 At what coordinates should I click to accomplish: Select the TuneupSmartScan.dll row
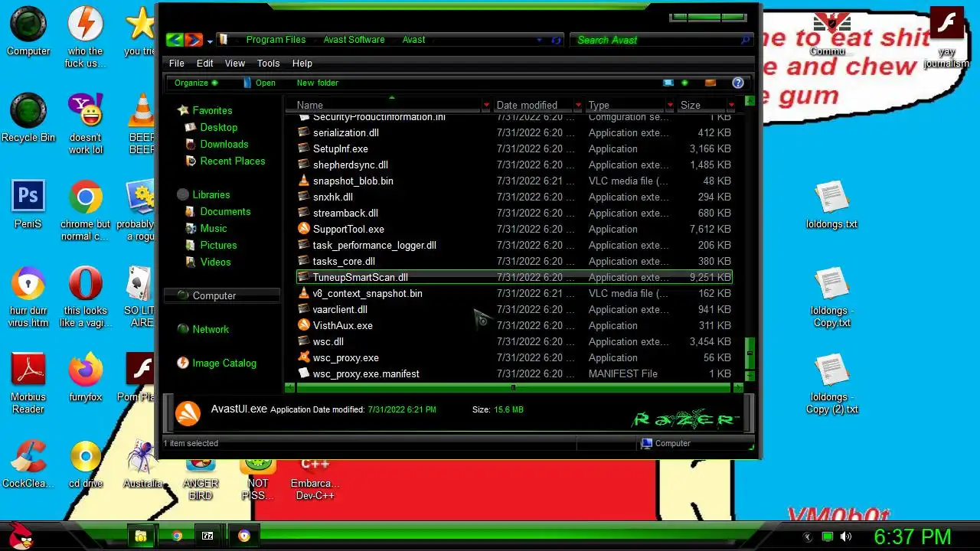pyautogui.click(x=514, y=277)
